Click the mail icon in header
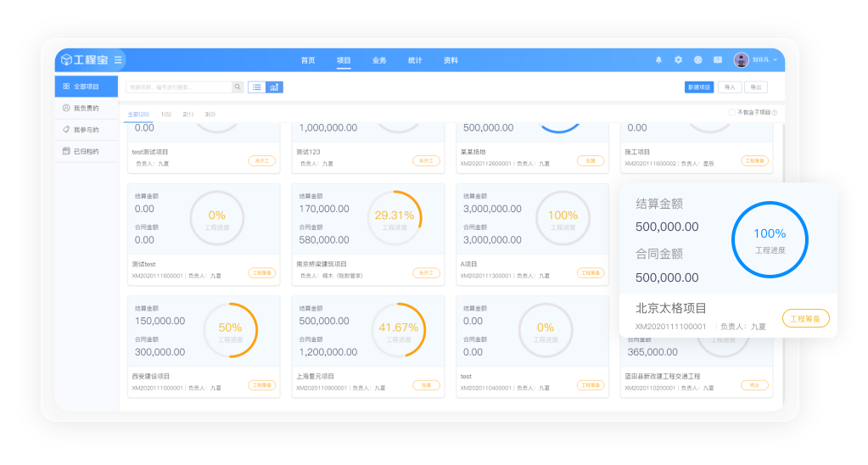Screen dimensions: 868x465 (717, 60)
